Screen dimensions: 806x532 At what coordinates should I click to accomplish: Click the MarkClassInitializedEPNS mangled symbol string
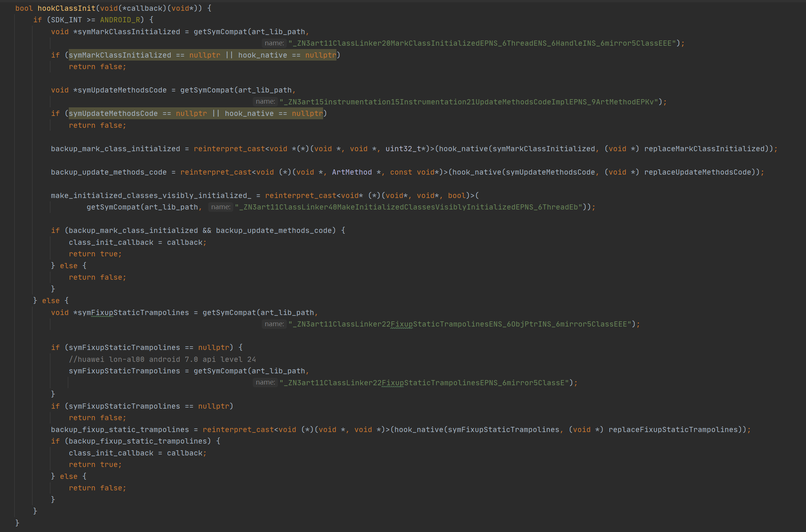[482, 43]
